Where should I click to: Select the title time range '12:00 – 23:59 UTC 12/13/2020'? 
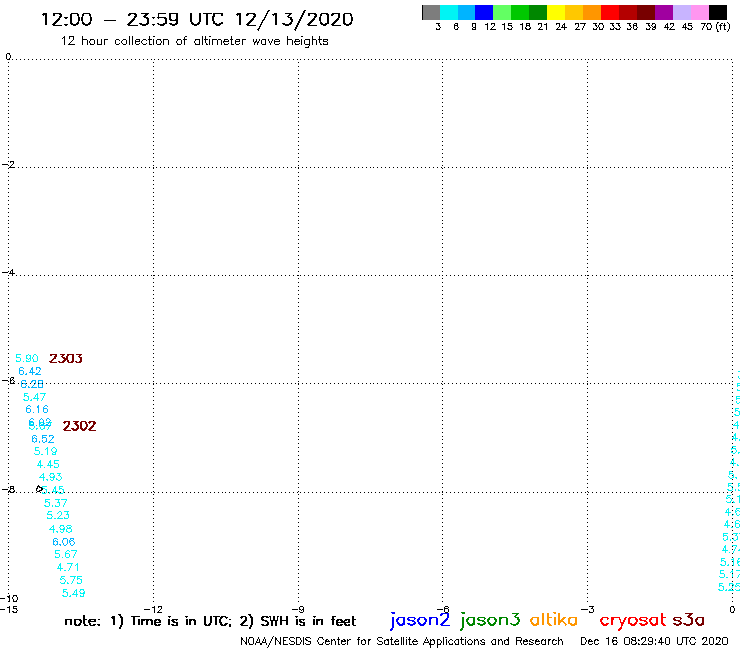[197, 19]
